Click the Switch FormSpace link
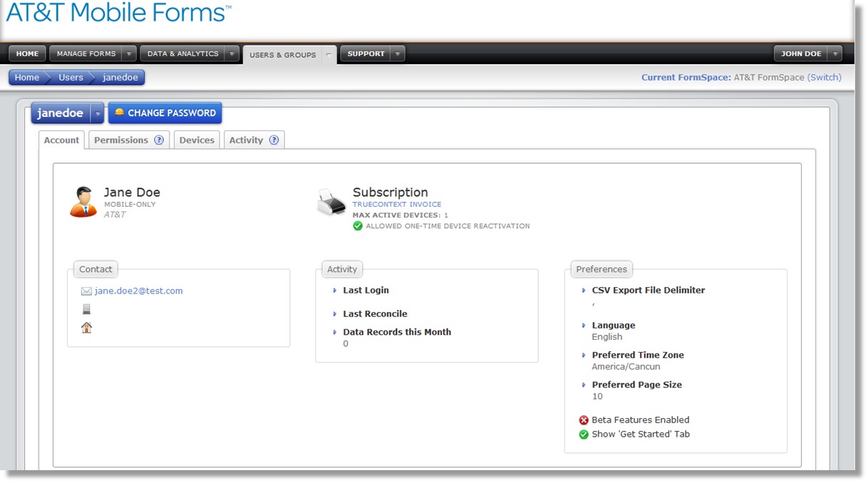The image size is (868, 483). point(825,78)
